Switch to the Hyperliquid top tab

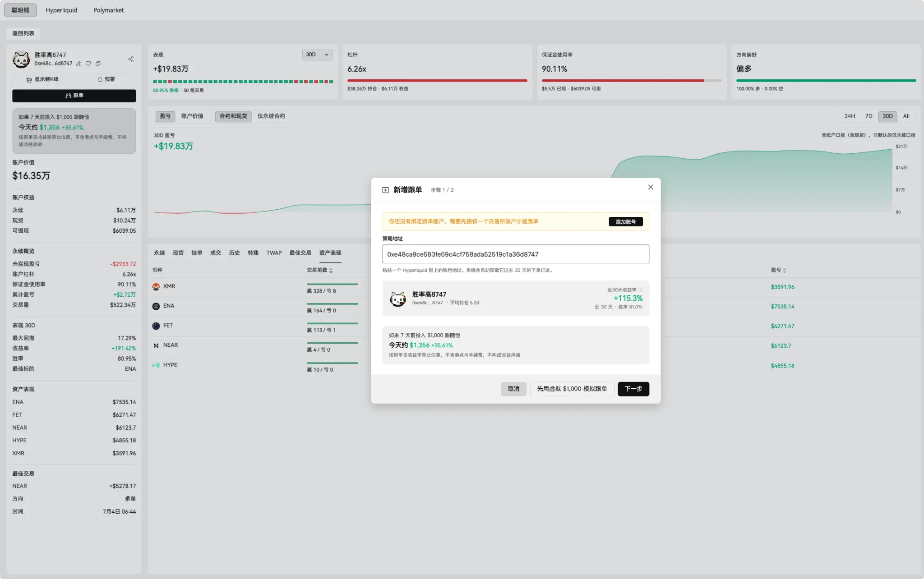coord(61,10)
